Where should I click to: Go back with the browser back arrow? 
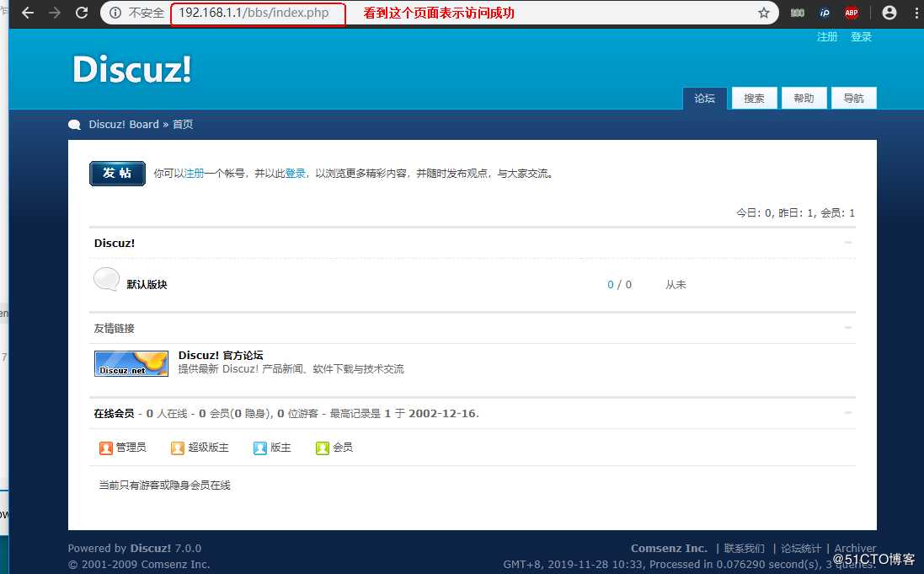point(28,13)
